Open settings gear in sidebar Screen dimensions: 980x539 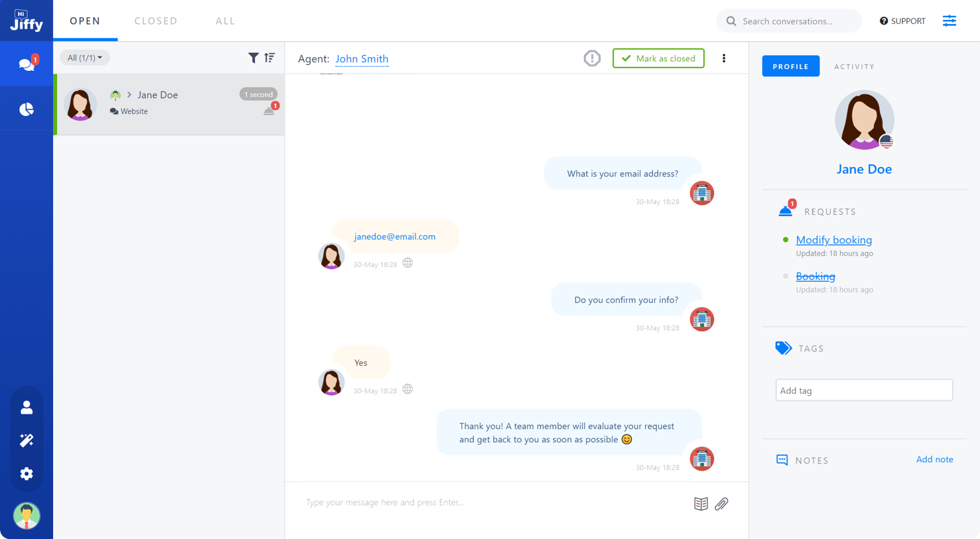tap(27, 474)
